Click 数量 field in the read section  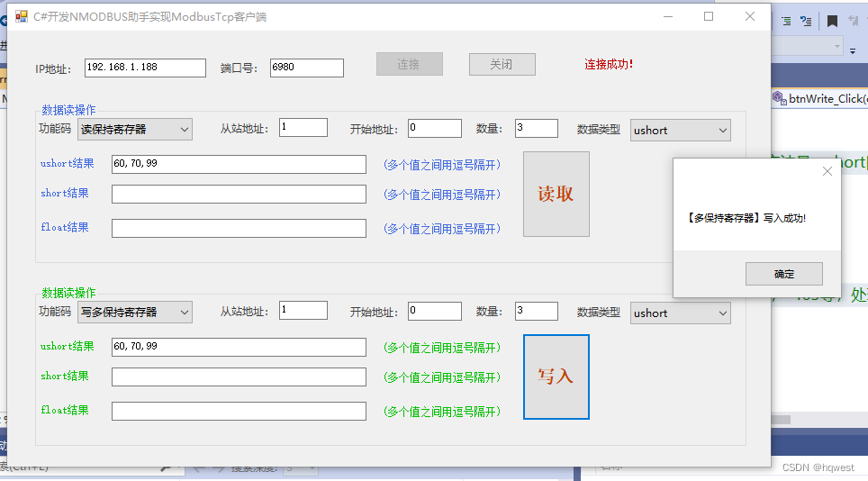click(537, 129)
